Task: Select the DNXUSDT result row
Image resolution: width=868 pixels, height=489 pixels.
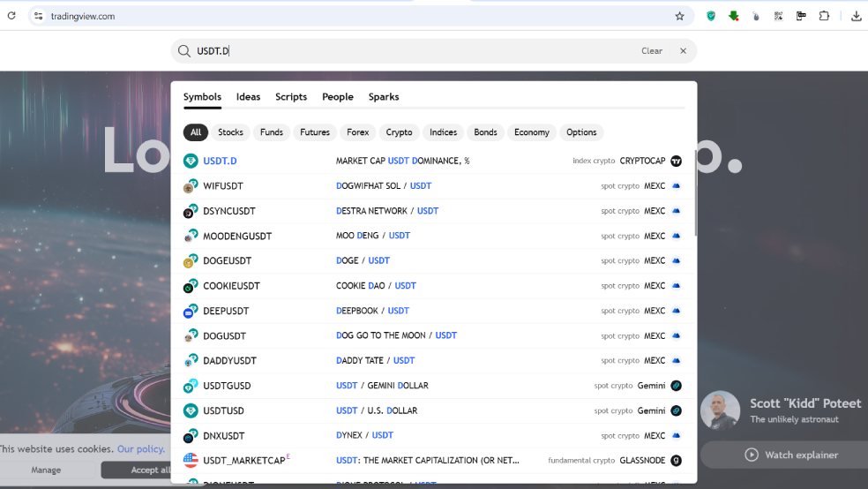Action: 433,435
